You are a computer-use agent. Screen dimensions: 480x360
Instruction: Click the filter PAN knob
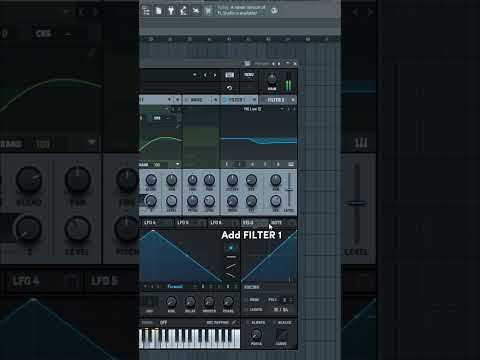tap(275, 180)
